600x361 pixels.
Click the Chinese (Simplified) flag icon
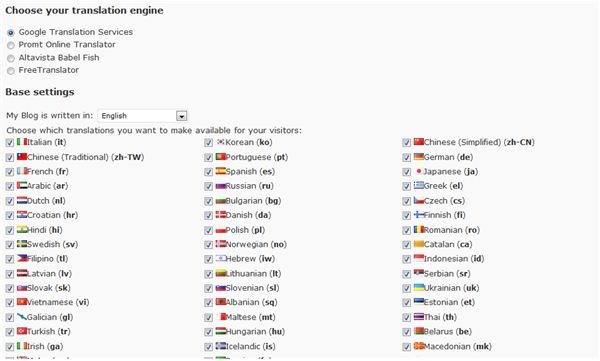[419, 142]
